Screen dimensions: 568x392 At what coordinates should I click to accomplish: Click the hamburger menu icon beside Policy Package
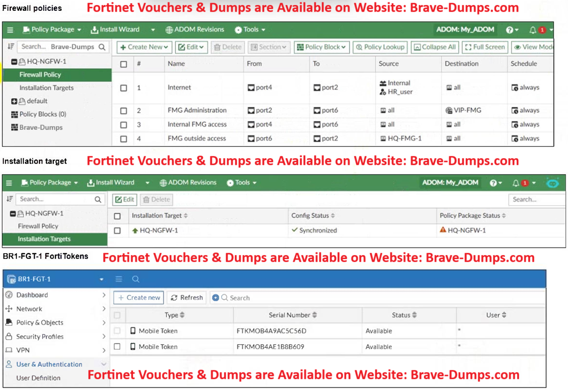[10, 30]
